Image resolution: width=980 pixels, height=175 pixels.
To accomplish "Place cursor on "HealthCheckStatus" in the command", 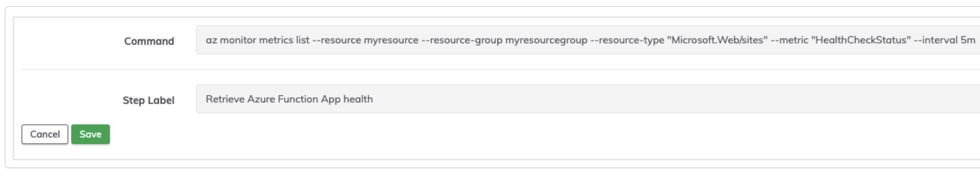I will coord(861,40).
